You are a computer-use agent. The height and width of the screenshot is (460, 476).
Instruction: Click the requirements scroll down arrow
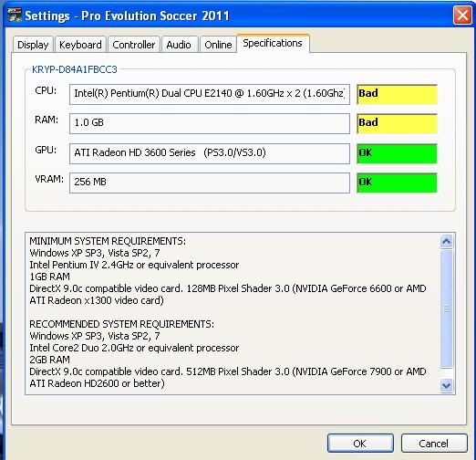[x=446, y=385]
